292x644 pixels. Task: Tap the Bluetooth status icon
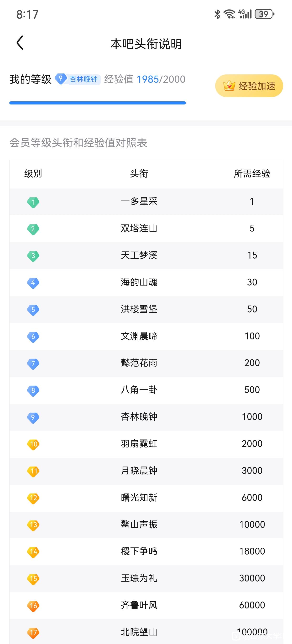pos(217,14)
